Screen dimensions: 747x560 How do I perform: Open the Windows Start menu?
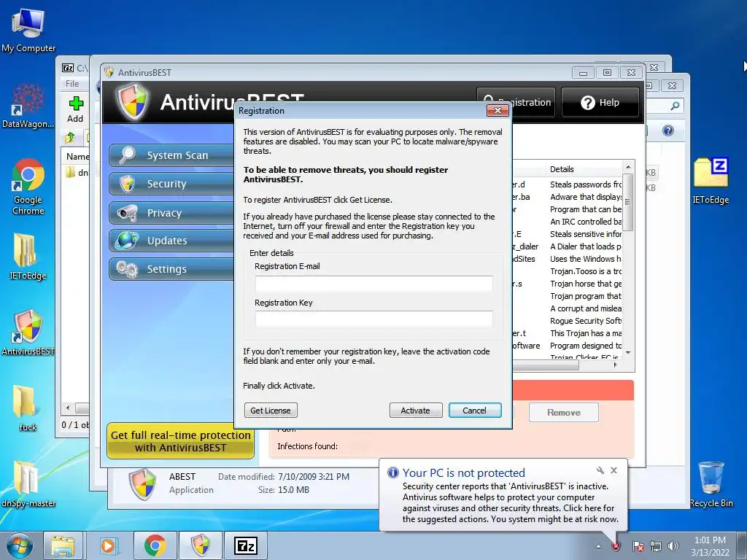20,545
